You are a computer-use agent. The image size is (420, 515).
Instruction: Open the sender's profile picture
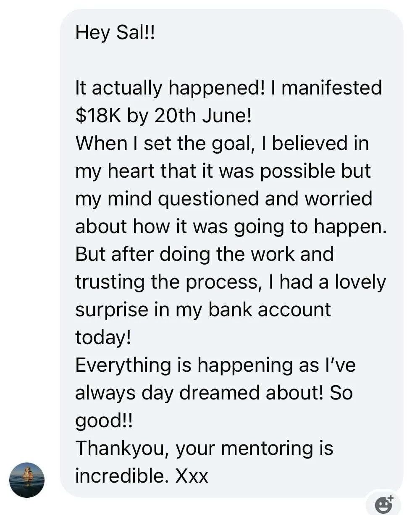27,480
